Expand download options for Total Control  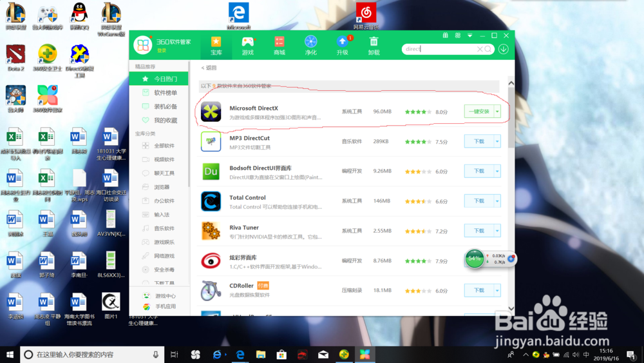tap(497, 201)
